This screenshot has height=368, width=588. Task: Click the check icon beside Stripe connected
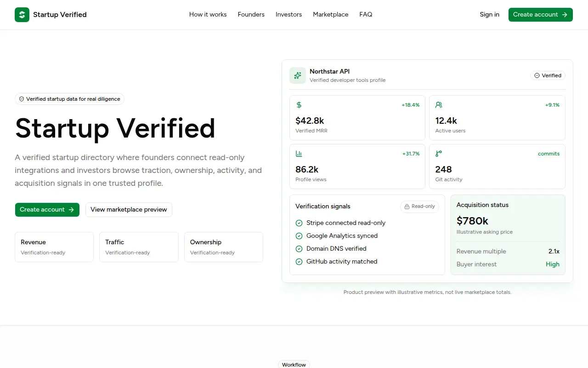pos(299,223)
